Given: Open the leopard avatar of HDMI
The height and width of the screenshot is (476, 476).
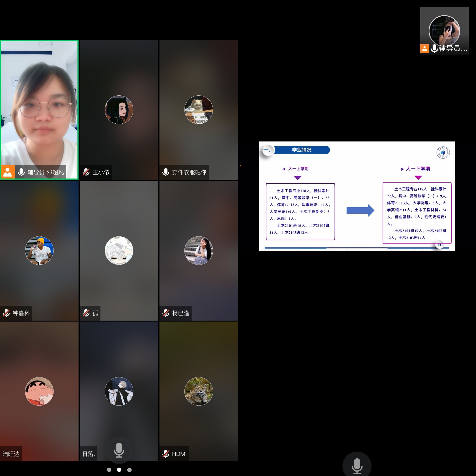Looking at the screenshot, I should 199,391.
